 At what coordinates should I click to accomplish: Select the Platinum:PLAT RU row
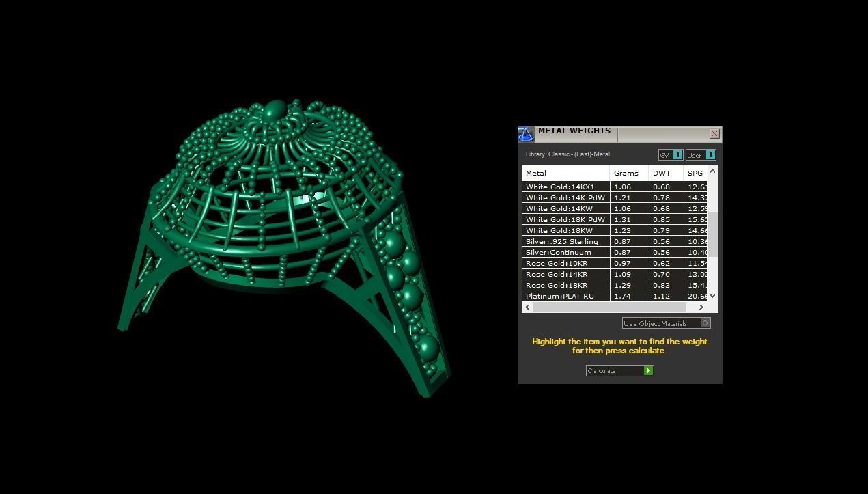[x=615, y=296]
